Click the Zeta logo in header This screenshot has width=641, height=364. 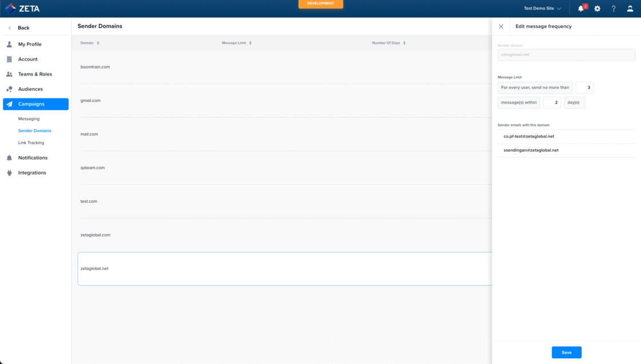[x=22, y=9]
